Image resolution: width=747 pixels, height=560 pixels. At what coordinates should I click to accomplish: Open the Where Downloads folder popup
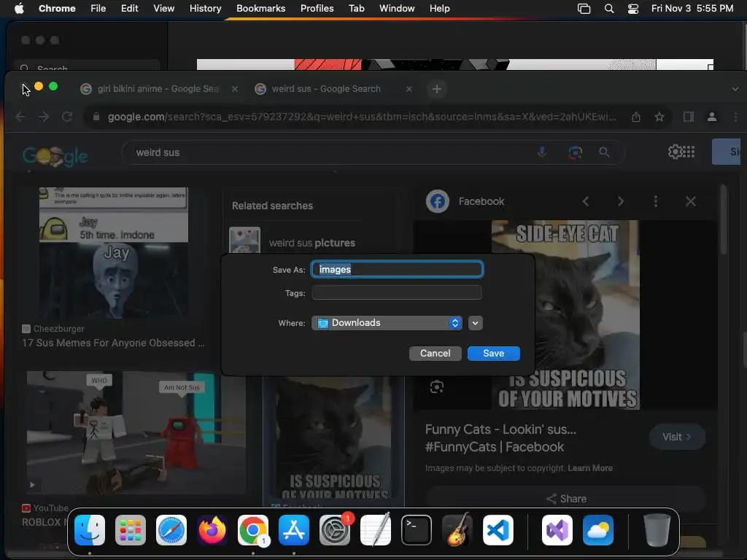pos(387,323)
